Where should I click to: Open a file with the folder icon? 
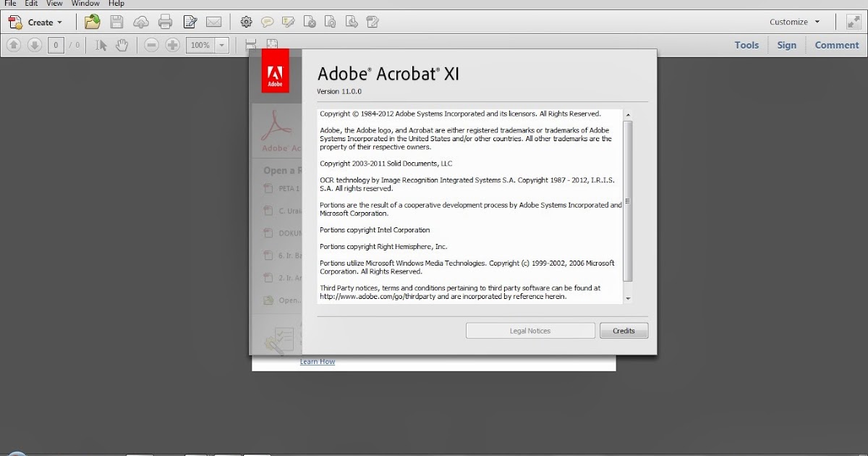pyautogui.click(x=92, y=22)
